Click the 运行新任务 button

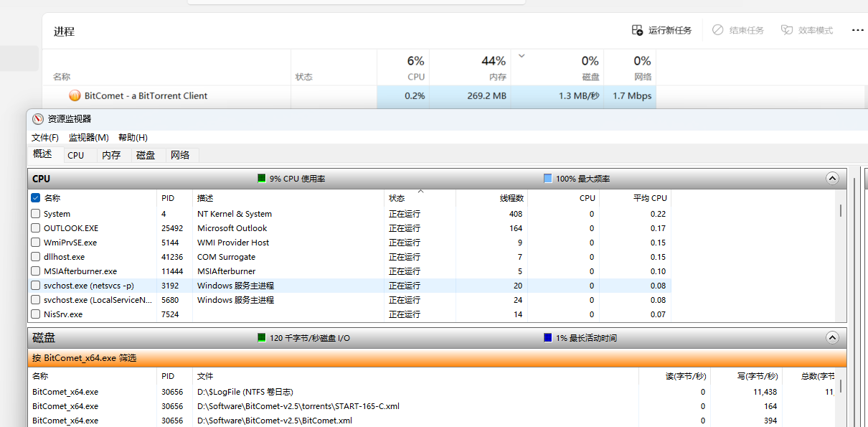coord(661,30)
